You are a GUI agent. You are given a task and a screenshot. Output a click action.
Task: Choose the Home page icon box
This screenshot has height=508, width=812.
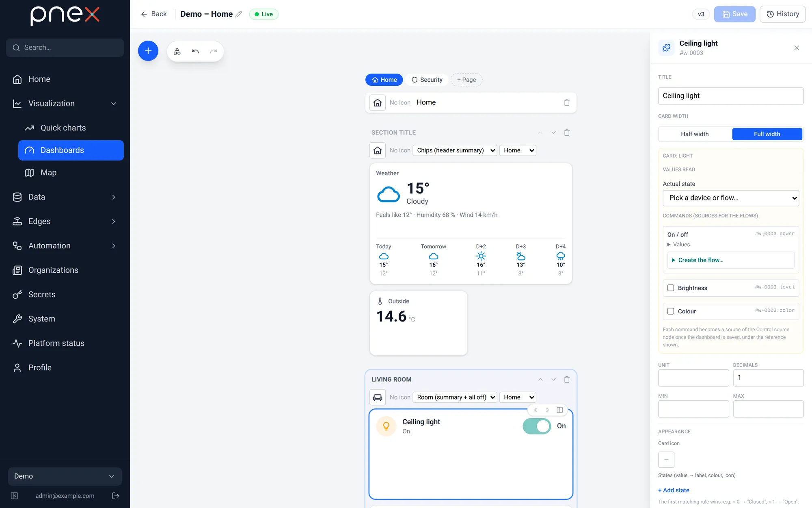(378, 102)
